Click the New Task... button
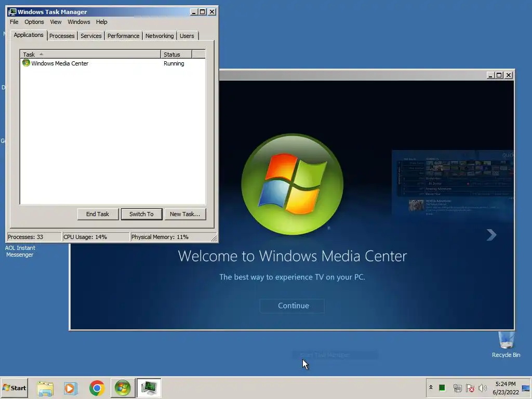 click(185, 214)
